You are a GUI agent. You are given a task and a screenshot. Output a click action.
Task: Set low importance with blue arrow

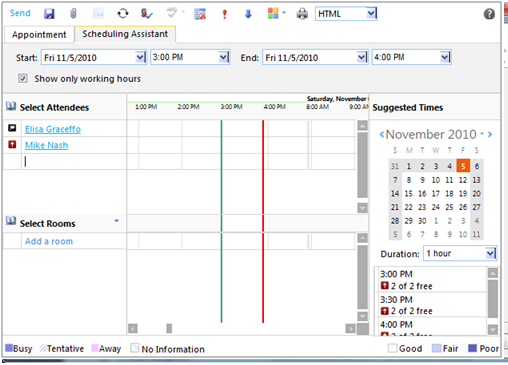tap(248, 14)
